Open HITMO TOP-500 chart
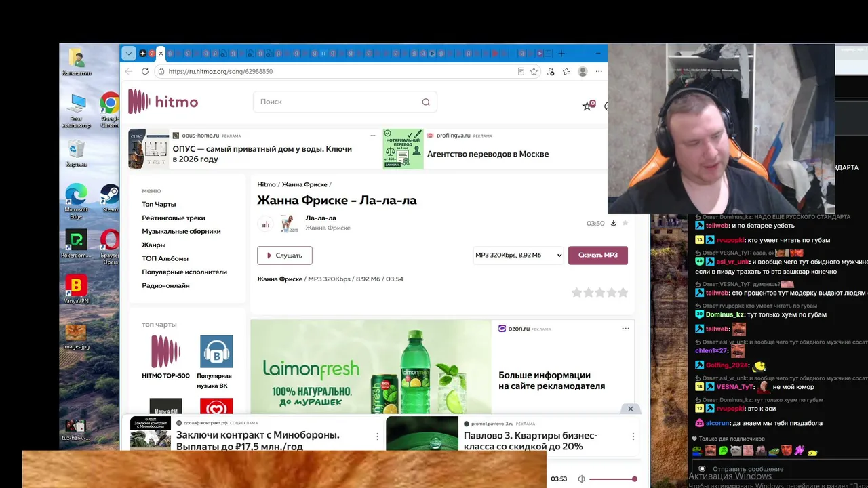 (x=165, y=357)
